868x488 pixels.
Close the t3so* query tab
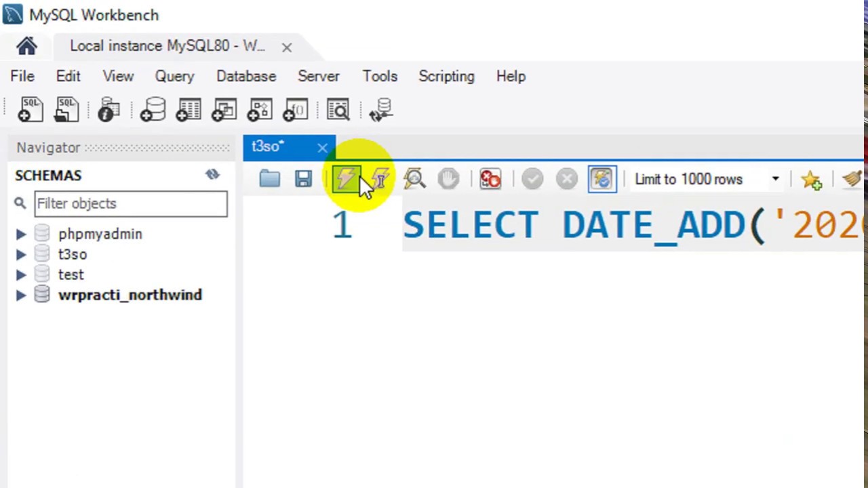pos(322,148)
